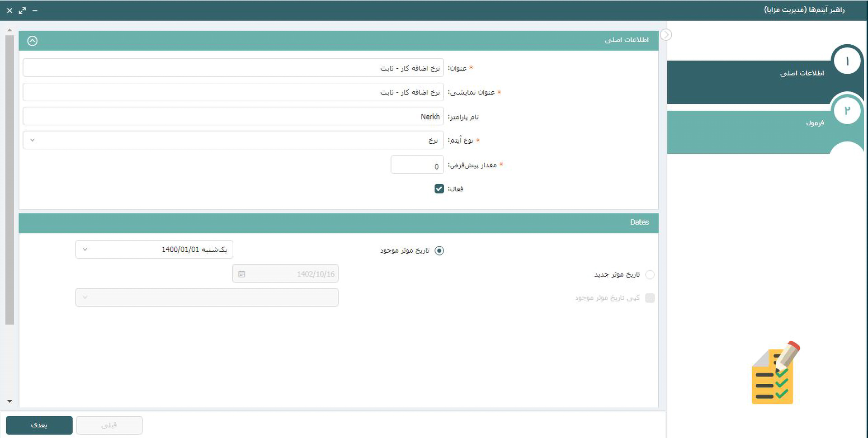Image resolution: width=868 pixels, height=438 pixels.
Task: Click the بعدی next button
Action: point(39,425)
